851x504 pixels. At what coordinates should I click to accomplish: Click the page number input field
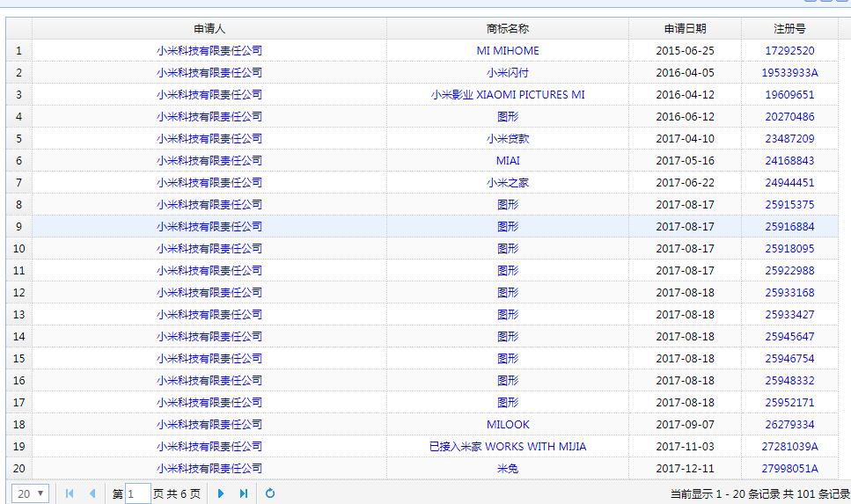[x=137, y=493]
